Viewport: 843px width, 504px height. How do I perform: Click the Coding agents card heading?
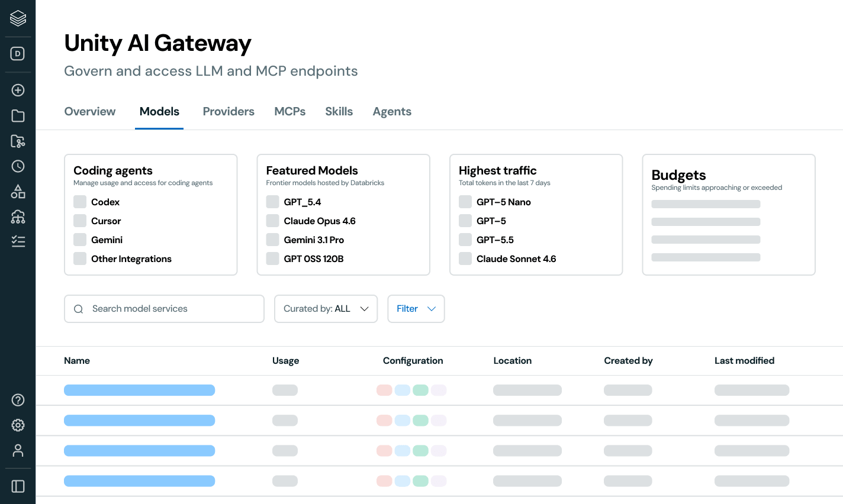click(112, 170)
